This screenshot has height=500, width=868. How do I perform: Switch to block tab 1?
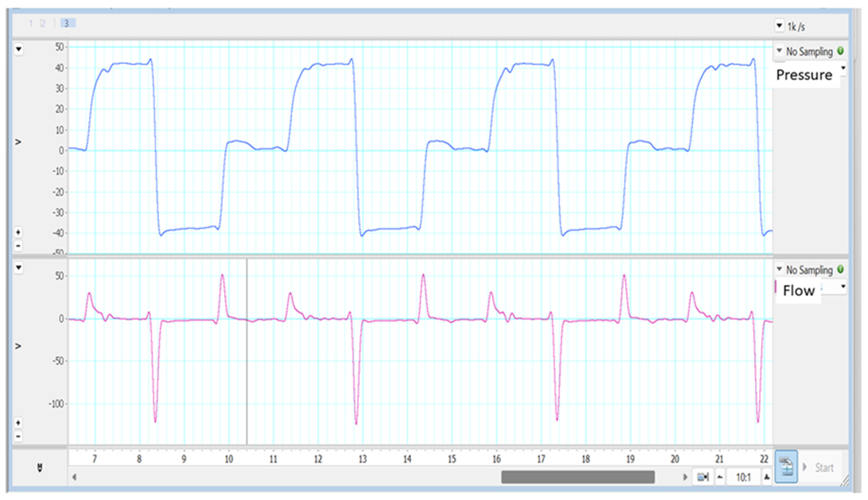pyautogui.click(x=31, y=23)
